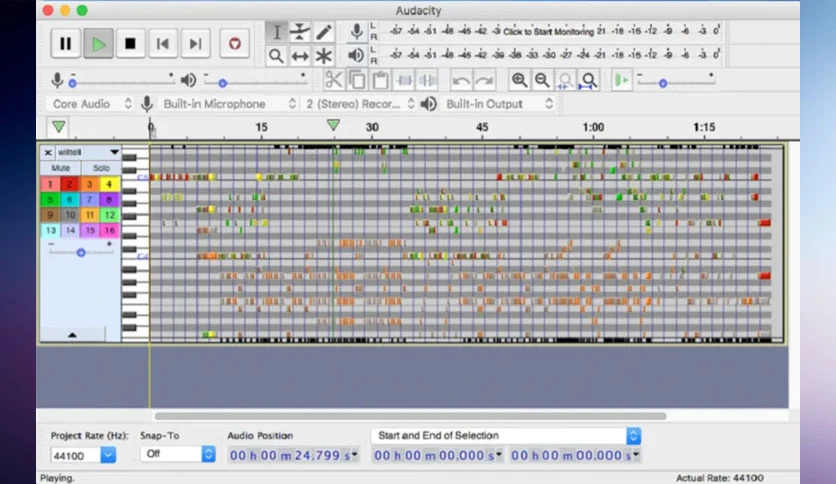
Task: Click the green playhead marker on timeline
Action: pyautogui.click(x=333, y=125)
